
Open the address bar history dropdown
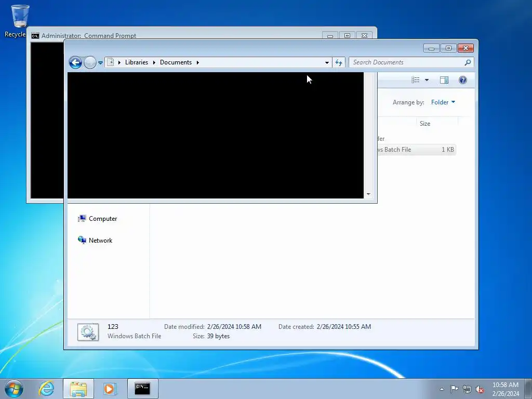coord(327,62)
